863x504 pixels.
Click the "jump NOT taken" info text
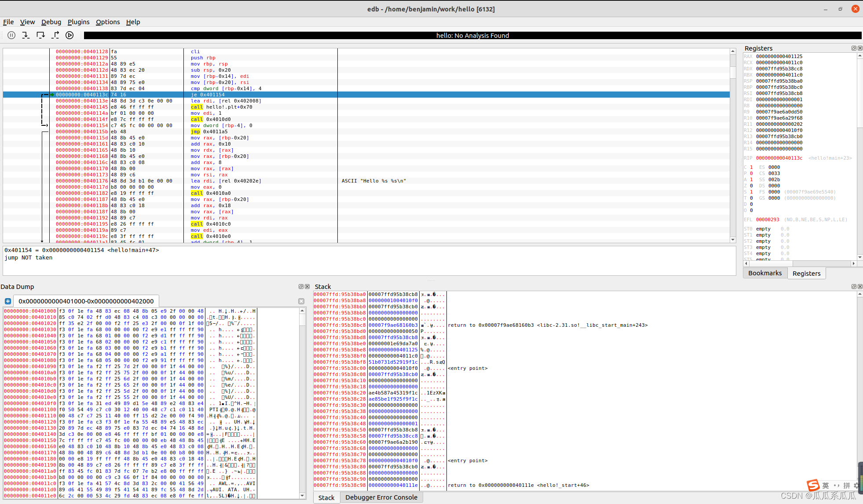click(x=28, y=258)
